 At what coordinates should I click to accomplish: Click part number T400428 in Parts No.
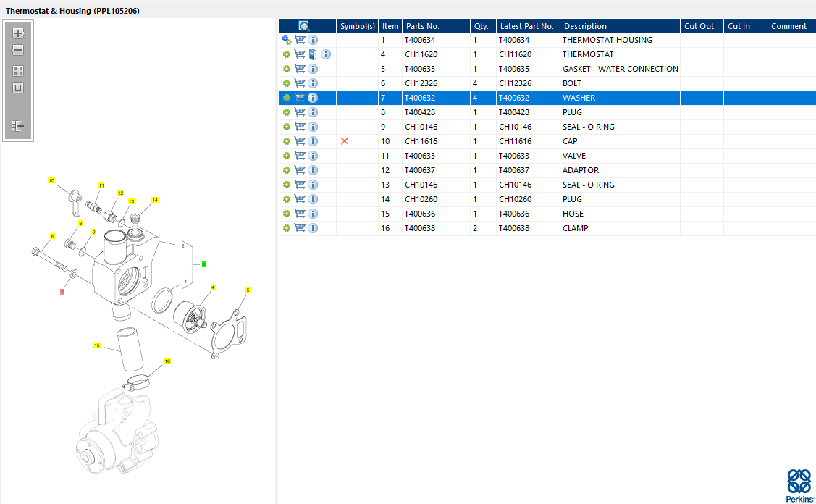pos(420,112)
